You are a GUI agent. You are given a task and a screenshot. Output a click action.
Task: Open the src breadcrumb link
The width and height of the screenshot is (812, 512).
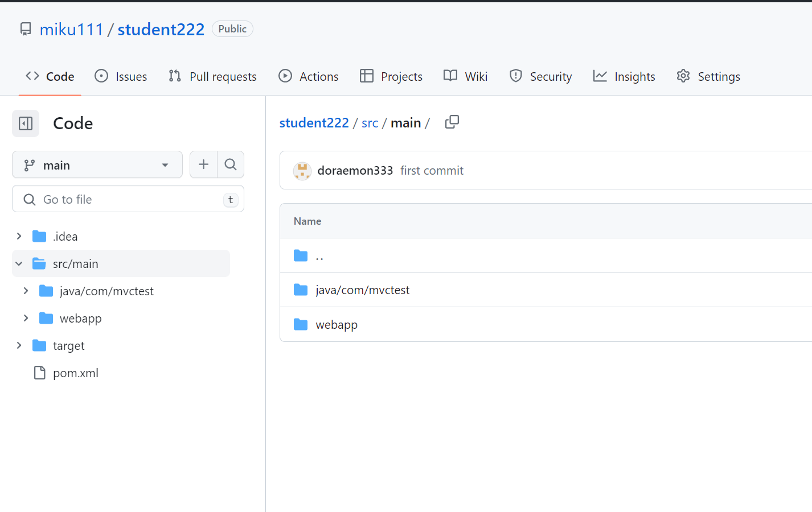[370, 122]
